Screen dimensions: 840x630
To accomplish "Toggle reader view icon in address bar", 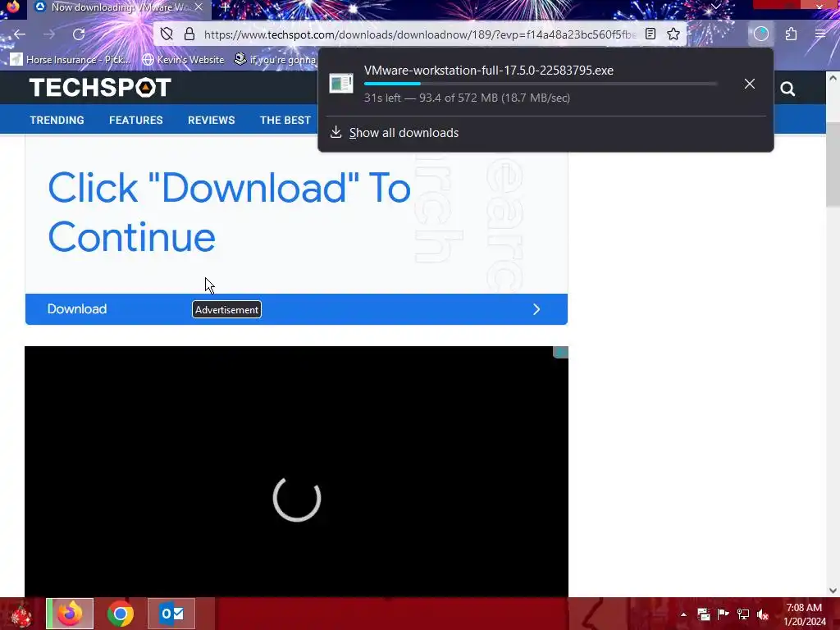I will (x=651, y=34).
